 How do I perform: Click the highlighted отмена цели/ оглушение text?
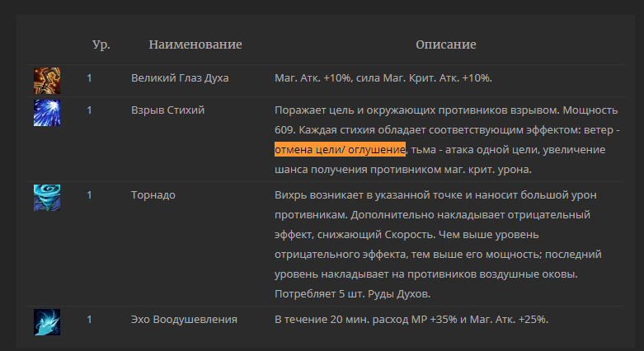click(340, 150)
